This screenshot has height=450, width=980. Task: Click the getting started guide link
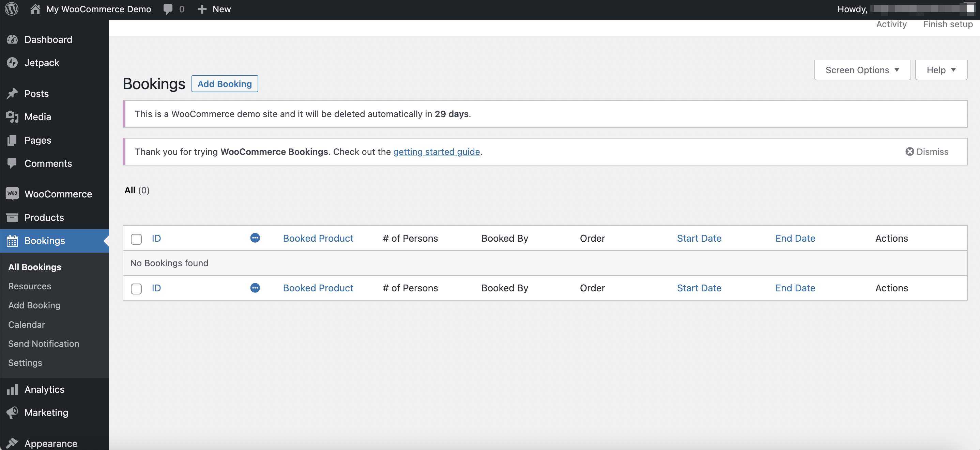coord(436,151)
